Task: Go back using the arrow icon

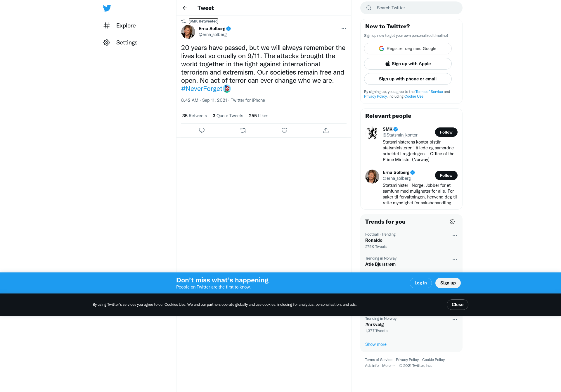Action: [x=185, y=8]
